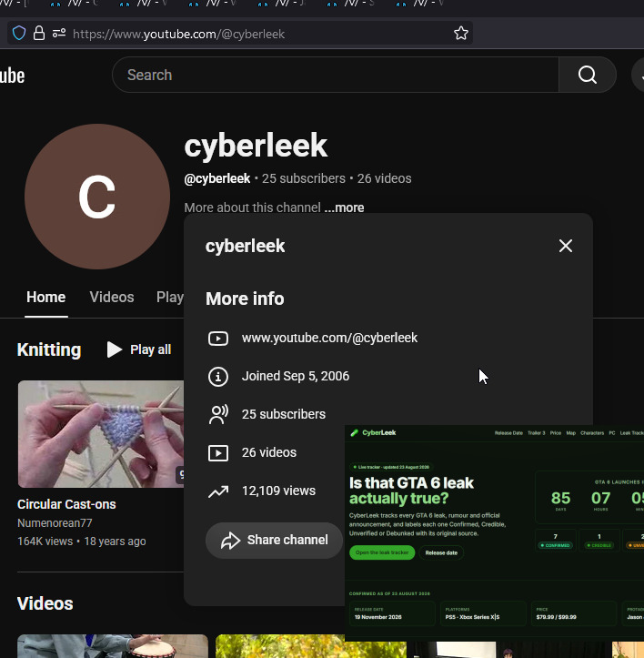
Task: Click the tracking protection shield icon
Action: [x=19, y=33]
